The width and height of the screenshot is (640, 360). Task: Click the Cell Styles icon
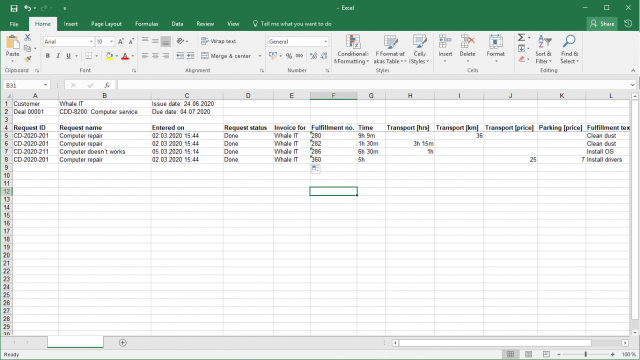419,42
